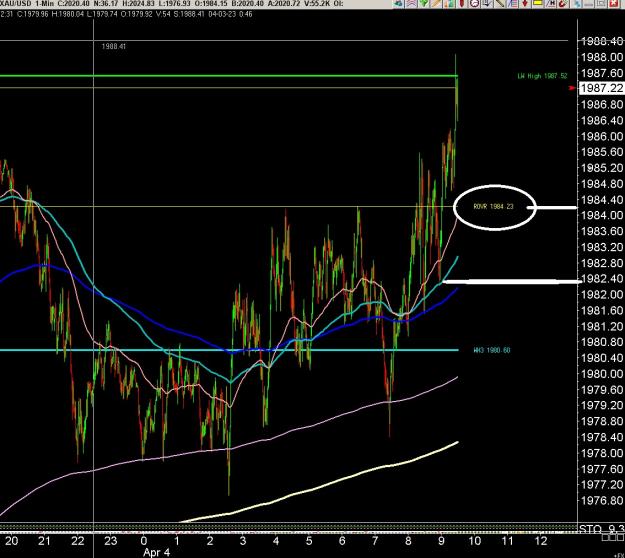This screenshot has width=625, height=558.
Task: Click the hour 20 label on time axis
Action: click(x=11, y=541)
